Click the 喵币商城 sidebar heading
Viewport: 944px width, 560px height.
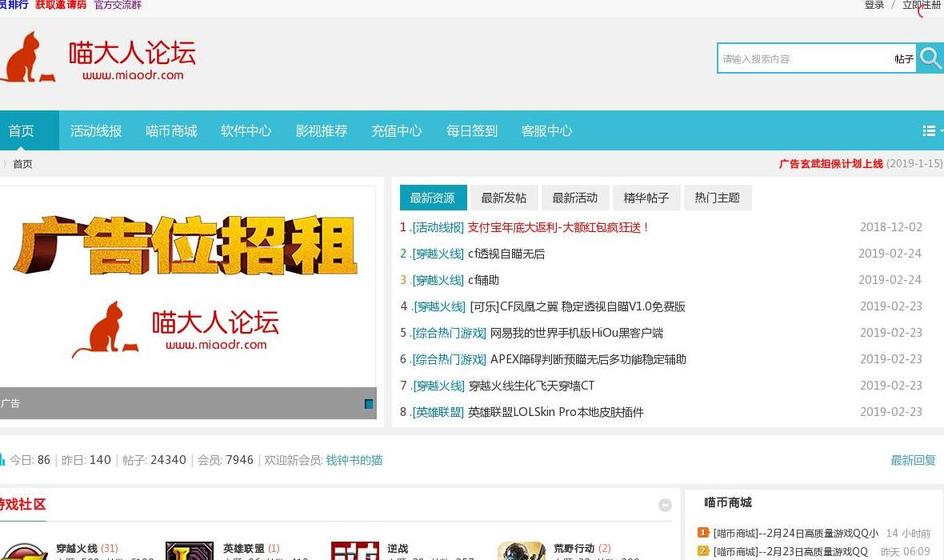(x=728, y=502)
